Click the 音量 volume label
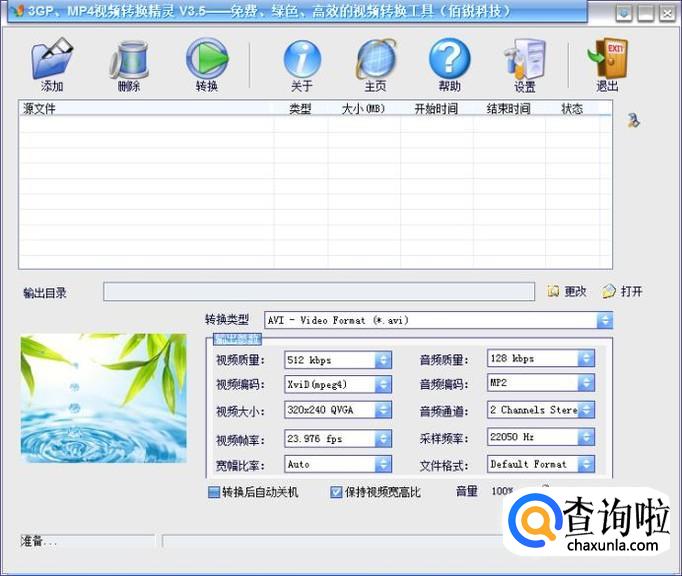682x576 pixels. tap(467, 491)
